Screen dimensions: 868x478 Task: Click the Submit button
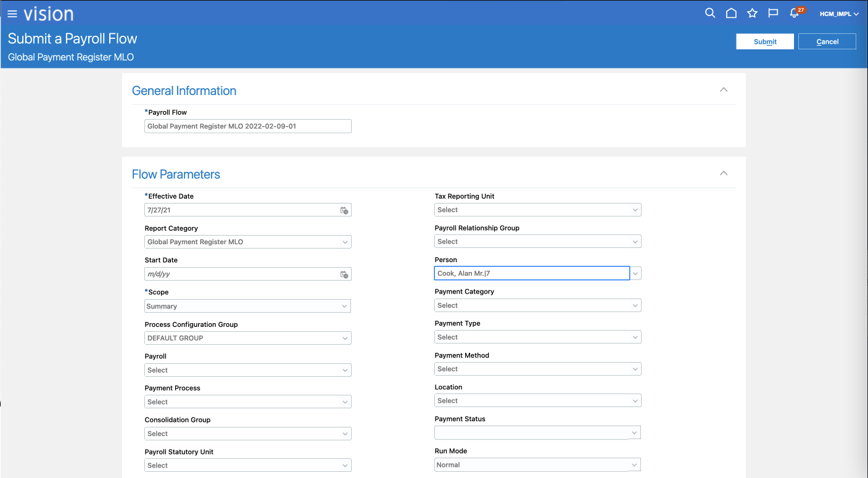tap(765, 41)
